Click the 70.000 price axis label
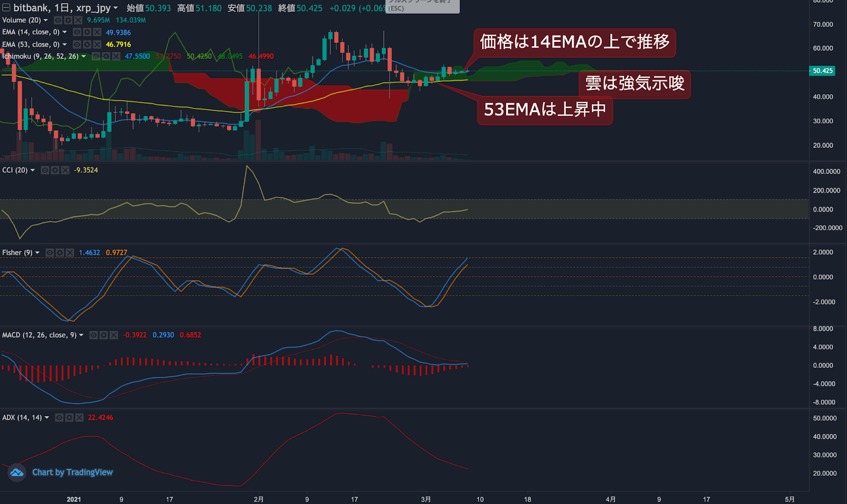 coord(823,24)
